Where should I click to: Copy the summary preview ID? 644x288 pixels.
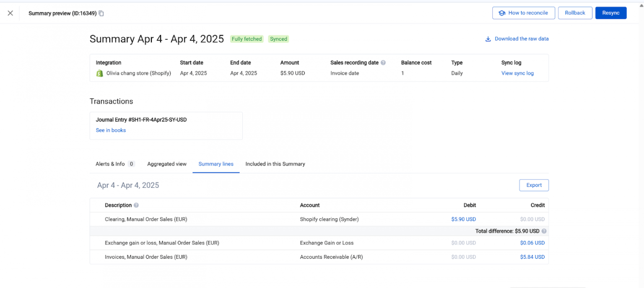coord(101,13)
